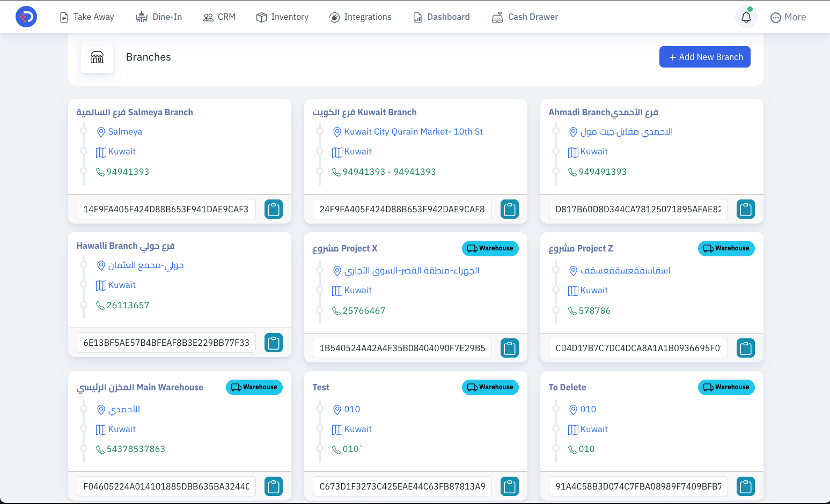830x504 pixels.
Task: Go to the Dashboard tab
Action: [442, 17]
